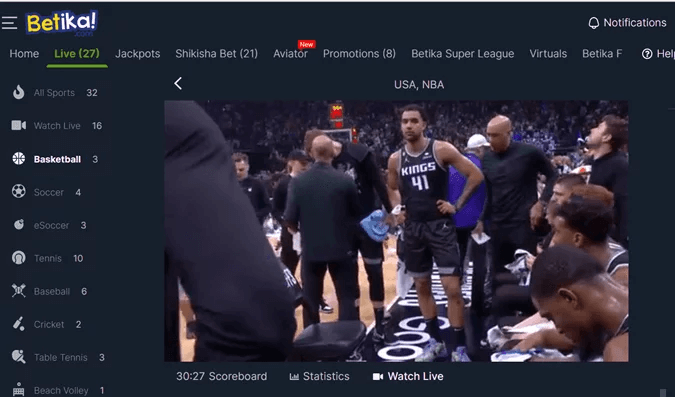
Task: Click the live video stream player
Action: pos(396,231)
